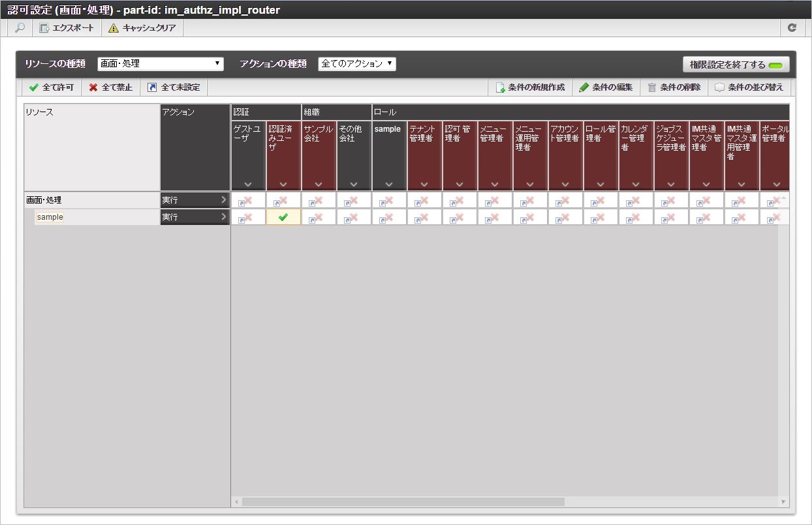Open the リソースの種類 dropdown

click(x=161, y=64)
